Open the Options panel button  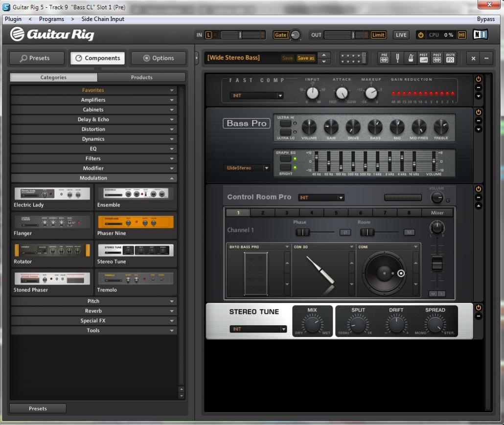[159, 58]
